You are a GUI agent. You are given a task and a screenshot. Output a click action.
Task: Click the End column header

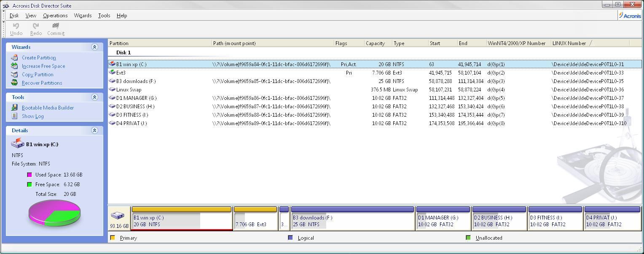coord(472,43)
